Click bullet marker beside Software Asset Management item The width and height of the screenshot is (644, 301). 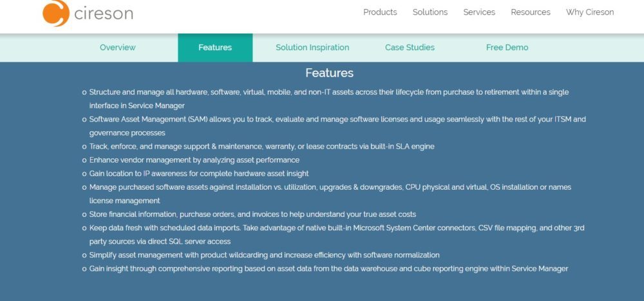[x=84, y=120]
